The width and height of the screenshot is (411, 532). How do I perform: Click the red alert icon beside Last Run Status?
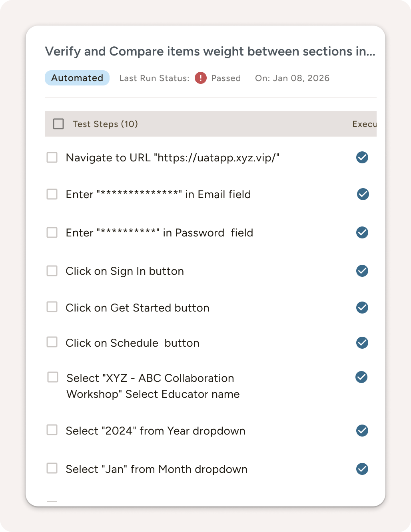coord(200,78)
